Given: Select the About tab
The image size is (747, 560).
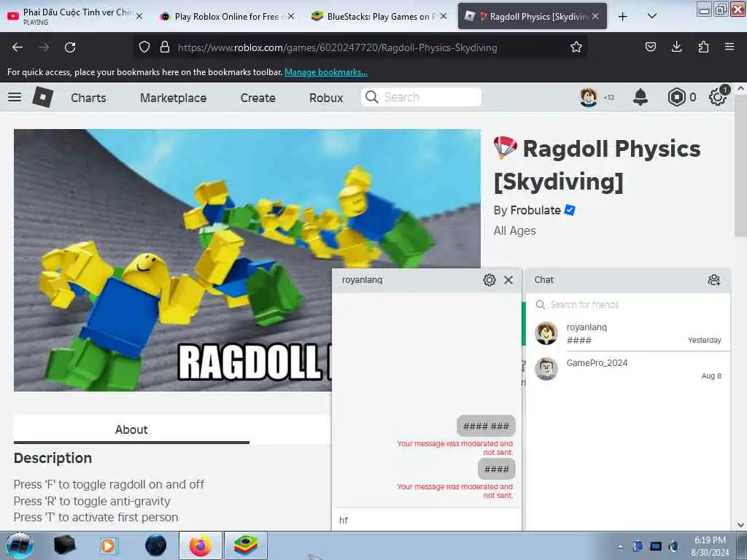Looking at the screenshot, I should 131,429.
